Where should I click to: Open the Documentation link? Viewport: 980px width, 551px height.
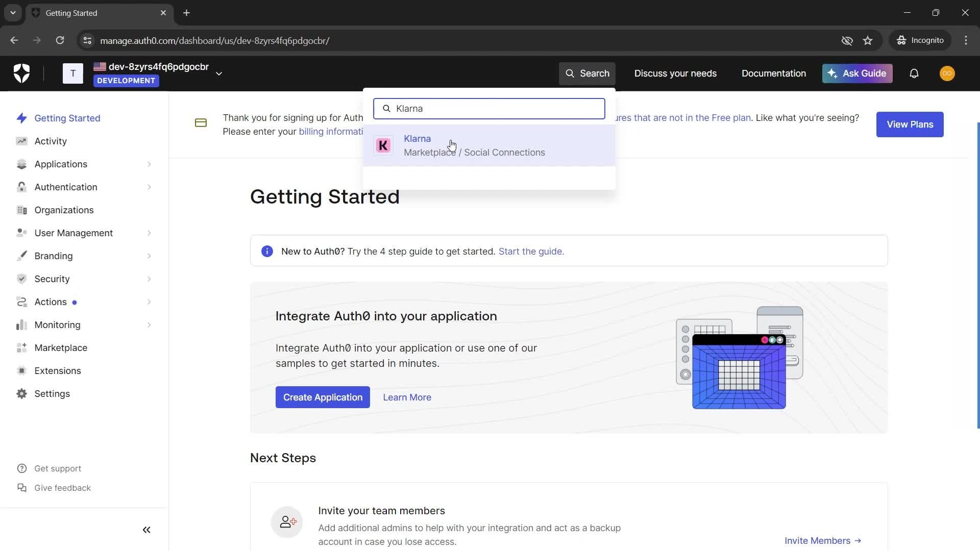pyautogui.click(x=774, y=73)
